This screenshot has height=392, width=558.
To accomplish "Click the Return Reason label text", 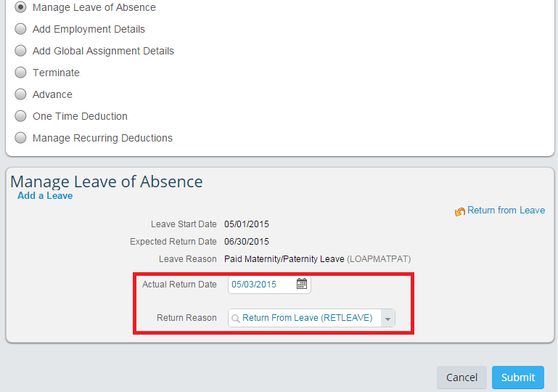I will coord(186,318).
